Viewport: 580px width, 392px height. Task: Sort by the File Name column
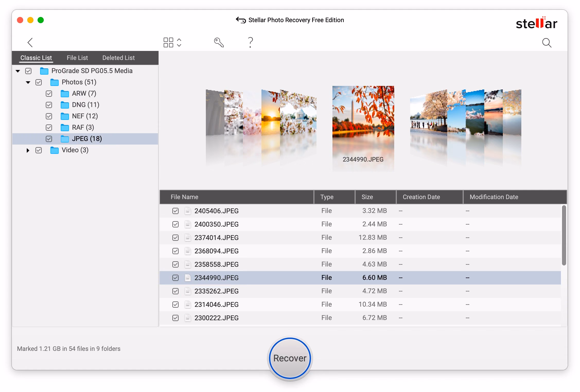pyautogui.click(x=237, y=197)
